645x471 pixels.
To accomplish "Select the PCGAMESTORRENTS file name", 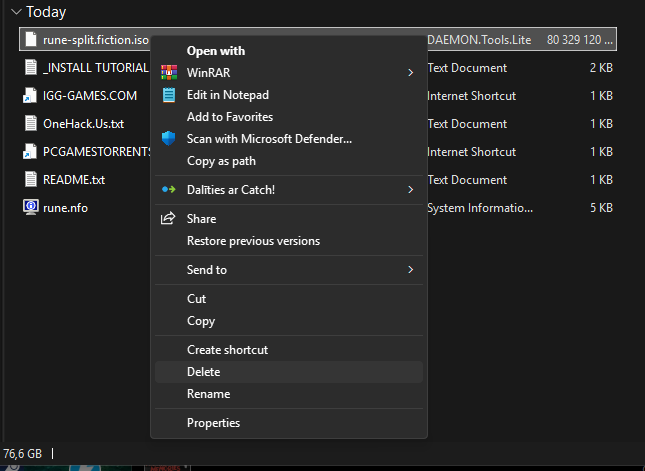I will point(97,152).
